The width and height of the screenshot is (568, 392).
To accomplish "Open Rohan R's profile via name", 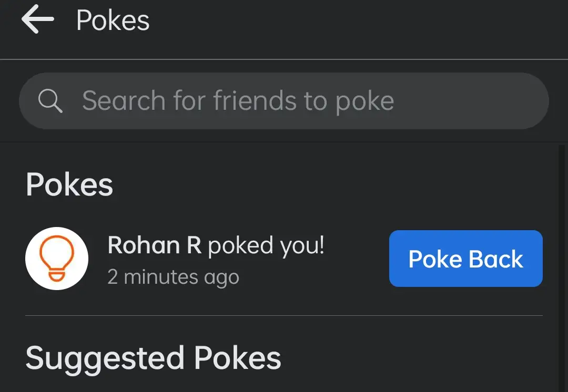I will pyautogui.click(x=154, y=245).
